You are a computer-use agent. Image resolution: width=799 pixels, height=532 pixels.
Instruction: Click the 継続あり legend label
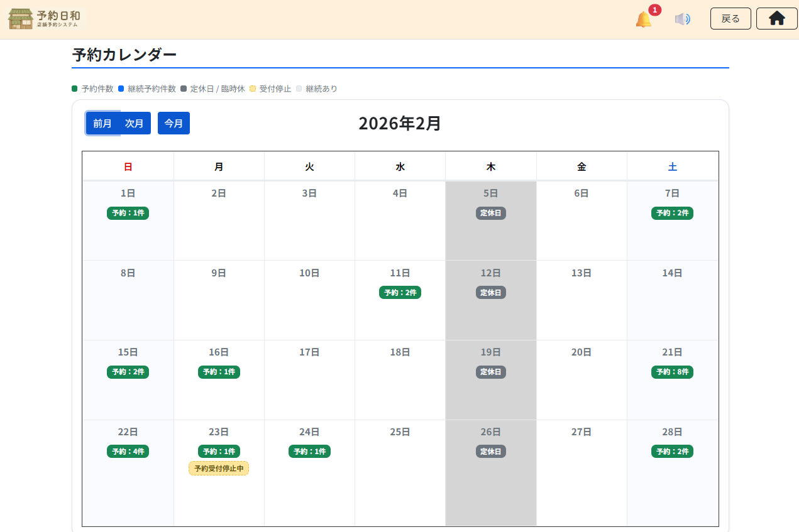coord(321,89)
